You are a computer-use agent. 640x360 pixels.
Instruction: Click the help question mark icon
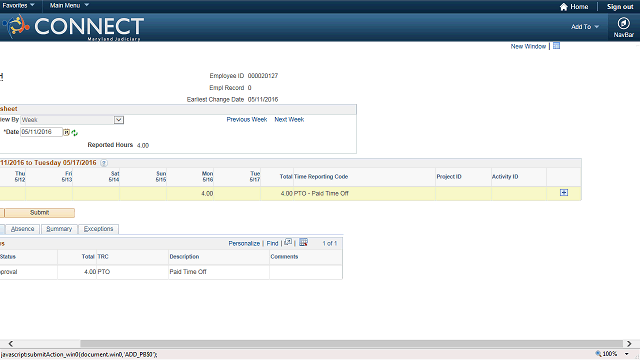[104, 163]
